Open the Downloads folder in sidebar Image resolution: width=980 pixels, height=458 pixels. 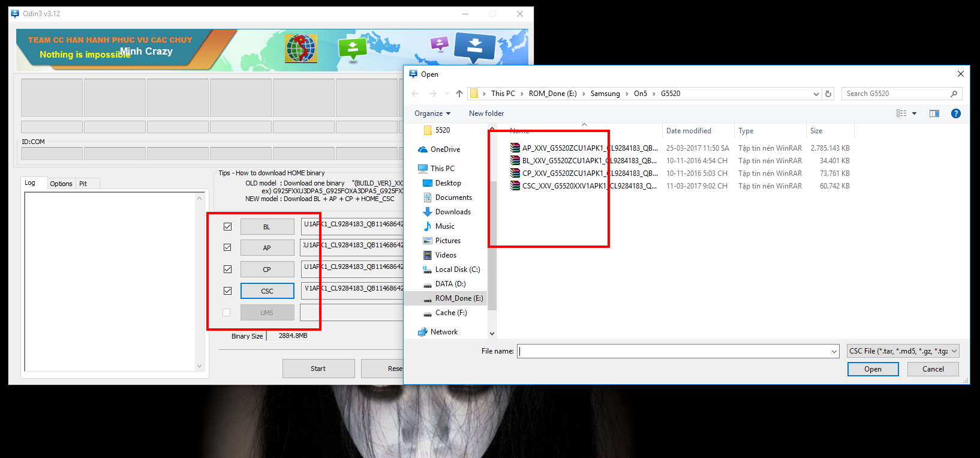click(x=452, y=212)
